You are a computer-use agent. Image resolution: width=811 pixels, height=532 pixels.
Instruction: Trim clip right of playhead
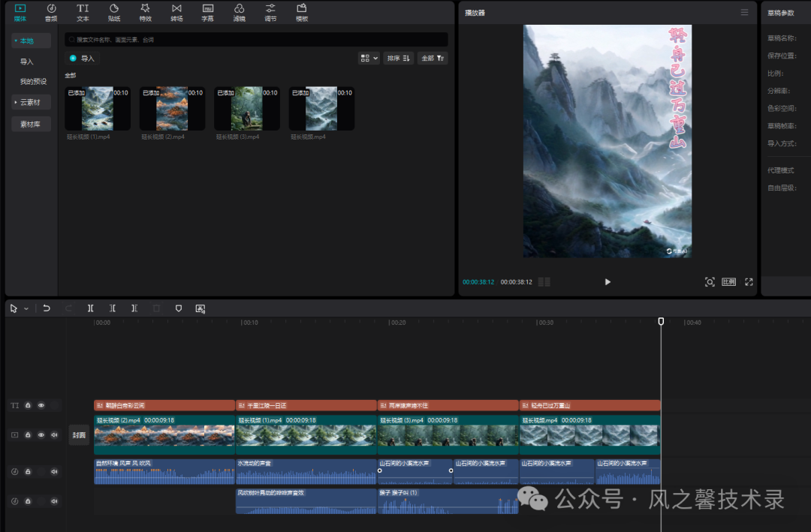click(x=134, y=308)
